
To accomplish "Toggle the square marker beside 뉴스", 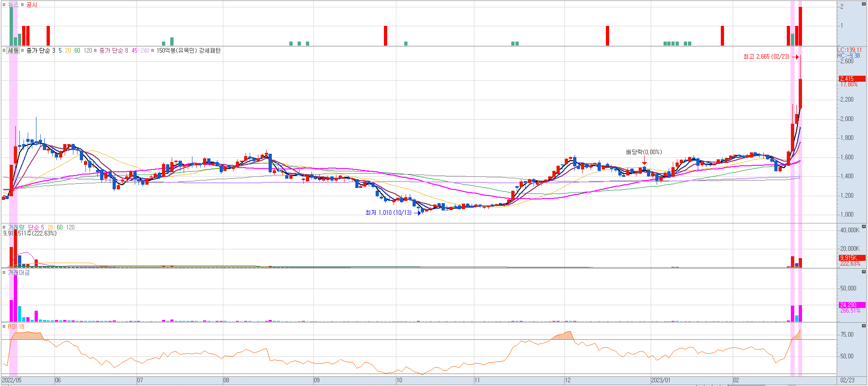I will tap(4, 5).
